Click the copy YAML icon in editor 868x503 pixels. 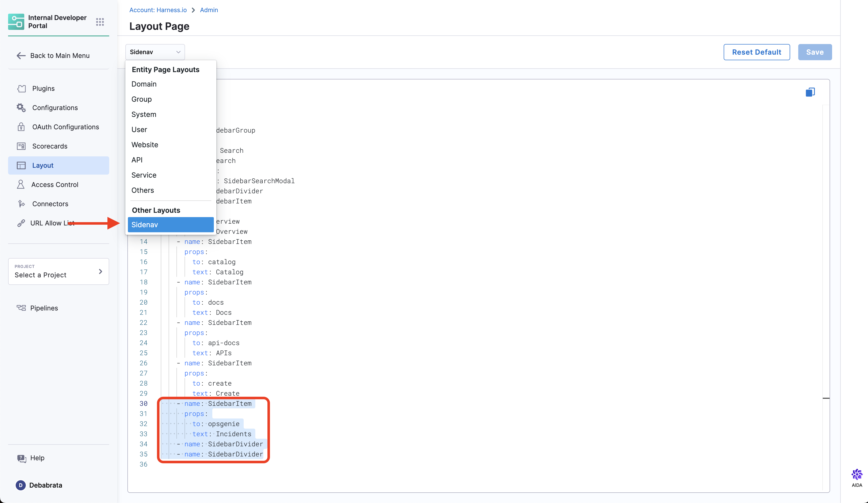(810, 92)
